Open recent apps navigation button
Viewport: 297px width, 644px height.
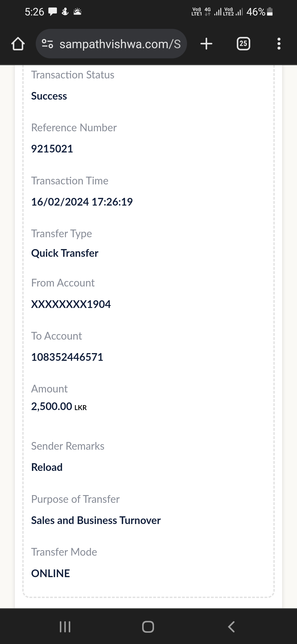pos(65,627)
